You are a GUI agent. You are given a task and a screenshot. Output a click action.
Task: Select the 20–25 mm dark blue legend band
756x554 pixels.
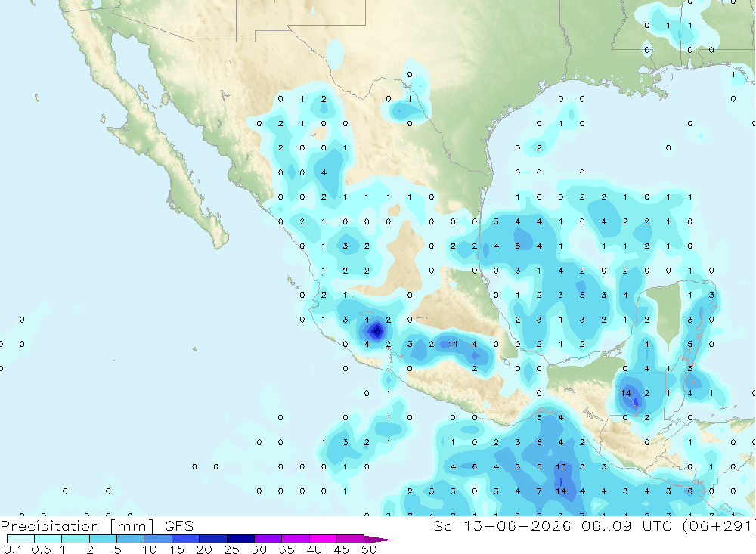click(x=212, y=539)
